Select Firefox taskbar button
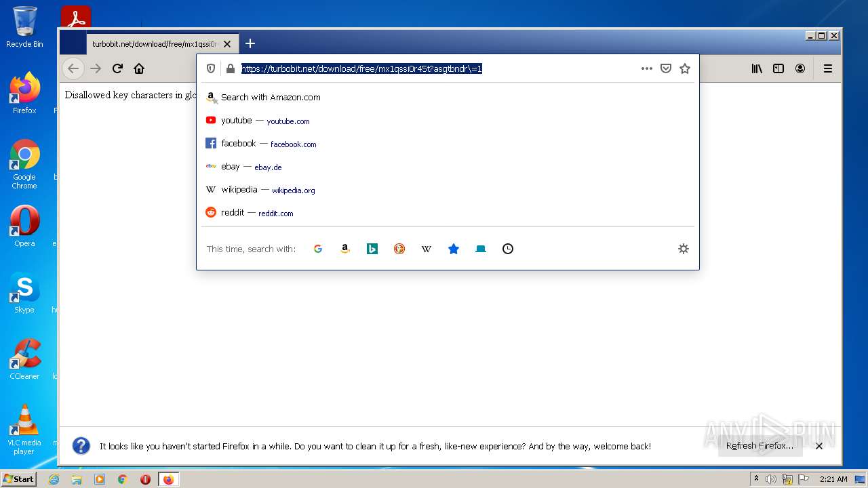 pos(168,479)
